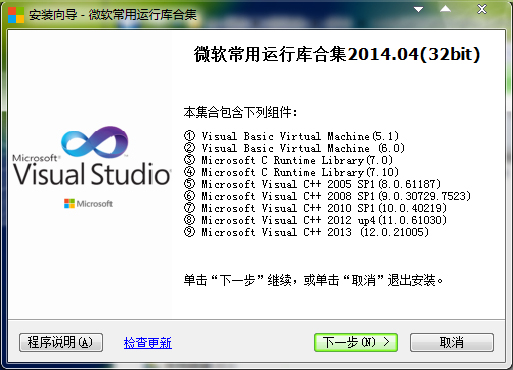Click Microsoft Visual C++ 2008 SP1 row
This screenshot has height=370, width=513.
pos(327,196)
